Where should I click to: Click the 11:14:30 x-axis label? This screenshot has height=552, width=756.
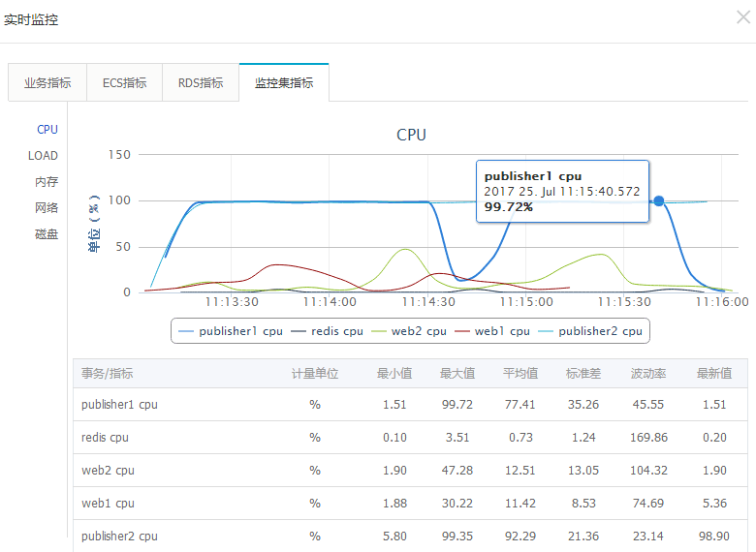point(428,302)
